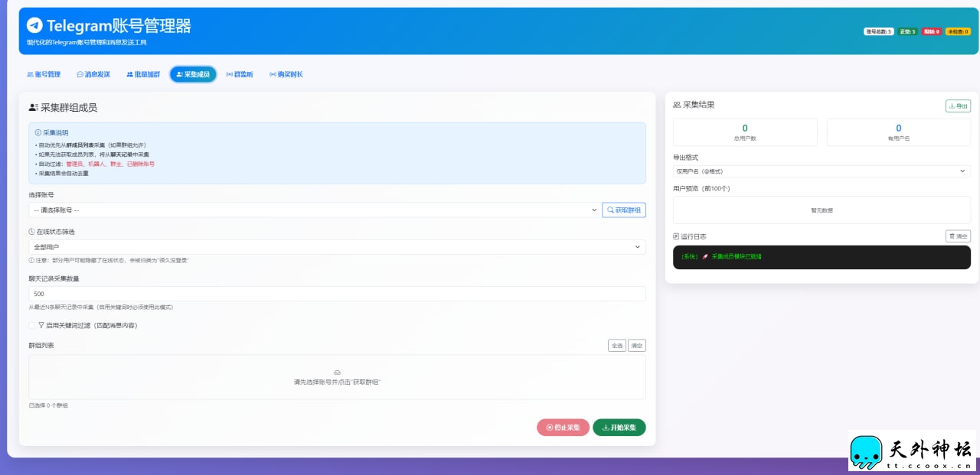Viewport: 980px width, 475px height.
Task: Go to the 批量加群 tab
Action: (x=143, y=74)
